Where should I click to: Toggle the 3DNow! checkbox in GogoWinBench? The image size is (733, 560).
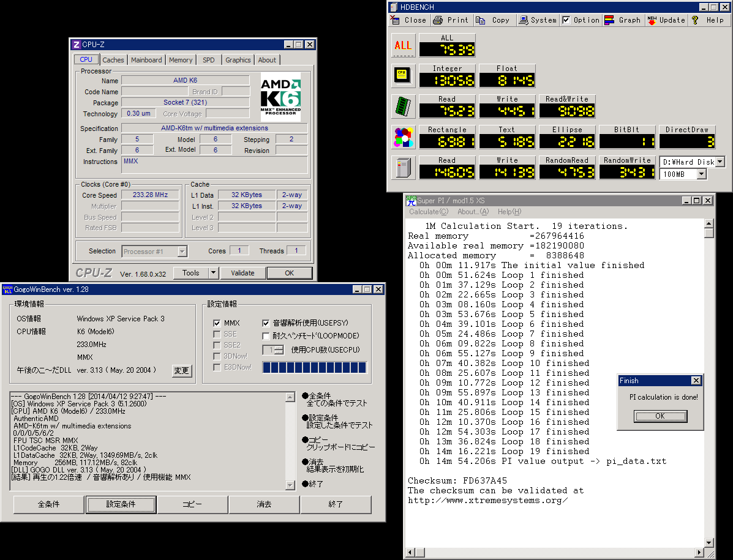[216, 356]
